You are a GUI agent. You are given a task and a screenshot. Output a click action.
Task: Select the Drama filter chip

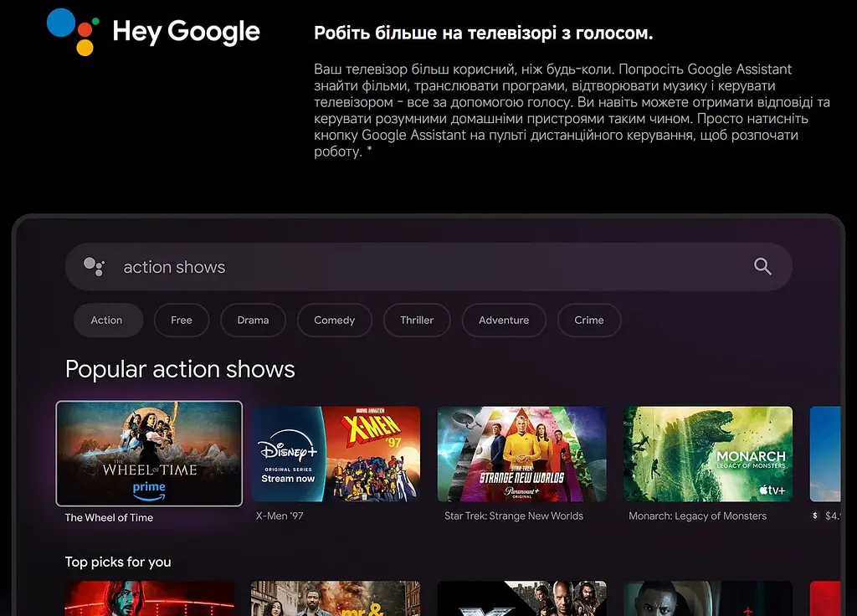(253, 321)
